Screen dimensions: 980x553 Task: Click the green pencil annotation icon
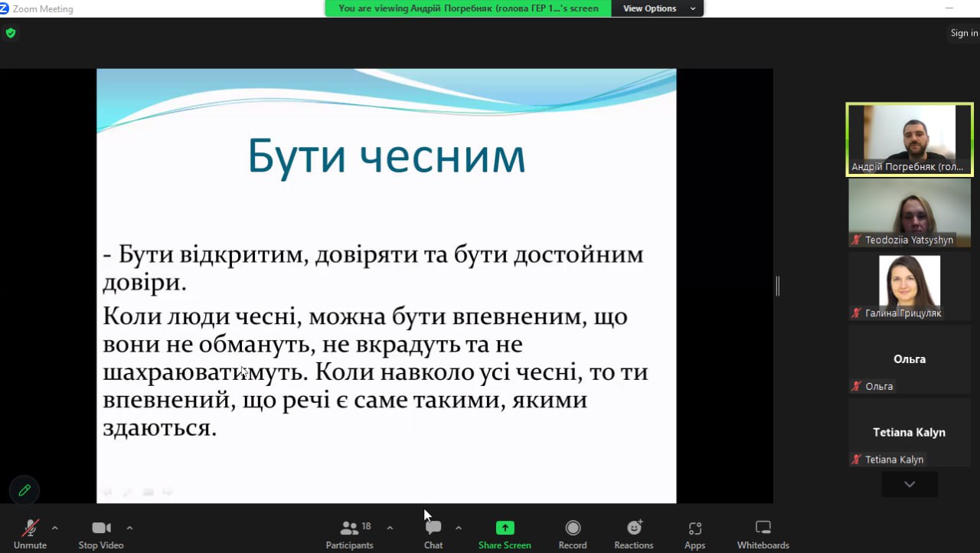(24, 490)
